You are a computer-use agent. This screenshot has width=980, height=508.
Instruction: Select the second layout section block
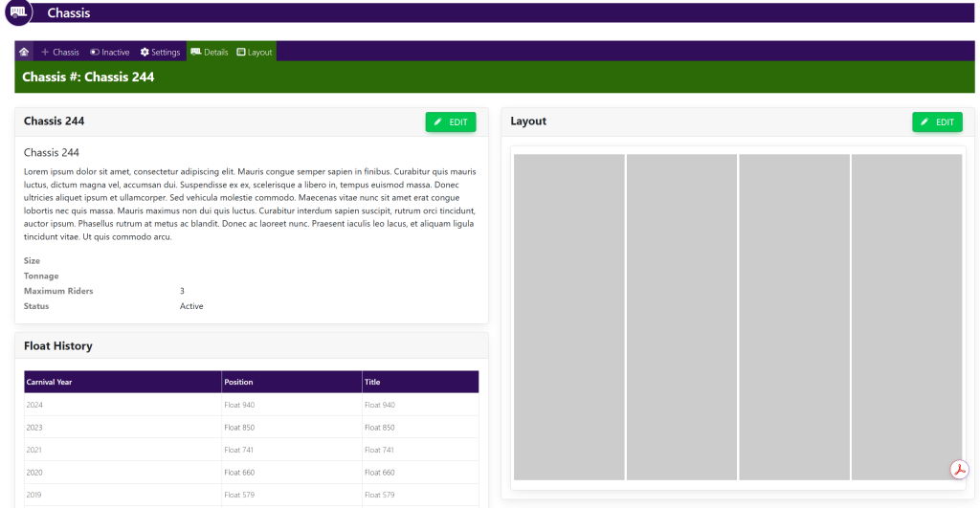[681, 317]
